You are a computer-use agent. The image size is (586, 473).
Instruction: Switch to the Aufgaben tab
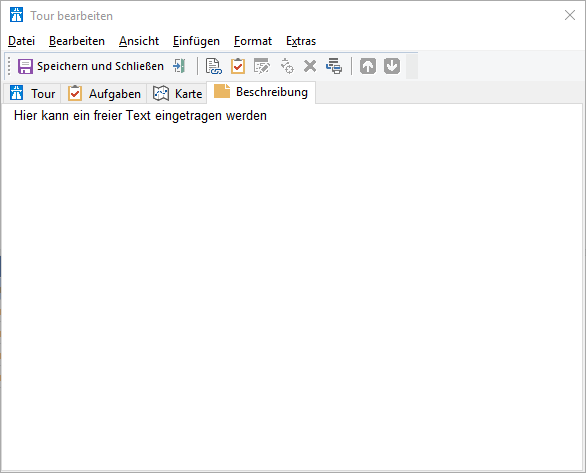coord(104,93)
